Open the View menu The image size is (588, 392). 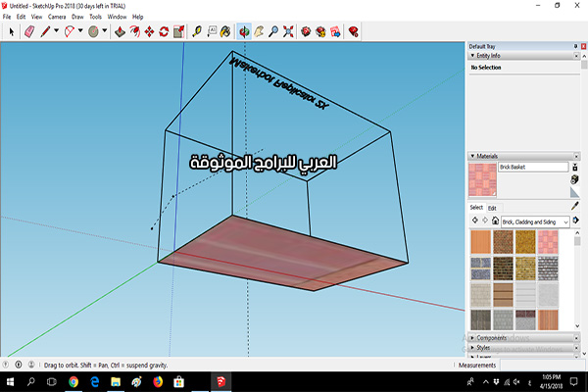[36, 17]
